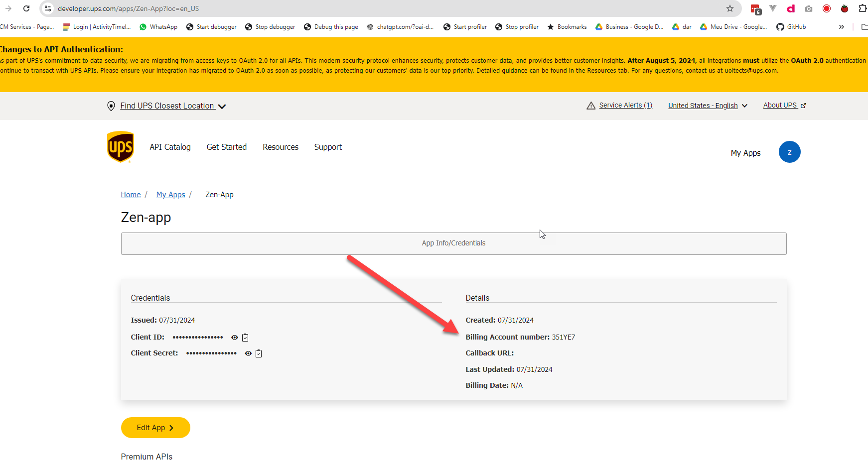Copy the Client ID to clipboard
This screenshot has height=463, width=868.
click(245, 338)
